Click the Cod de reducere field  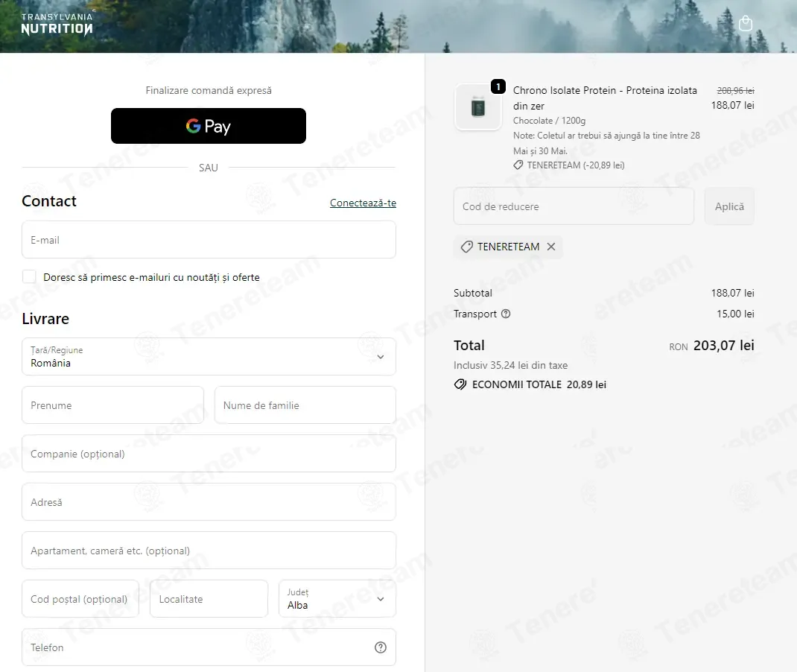click(574, 206)
